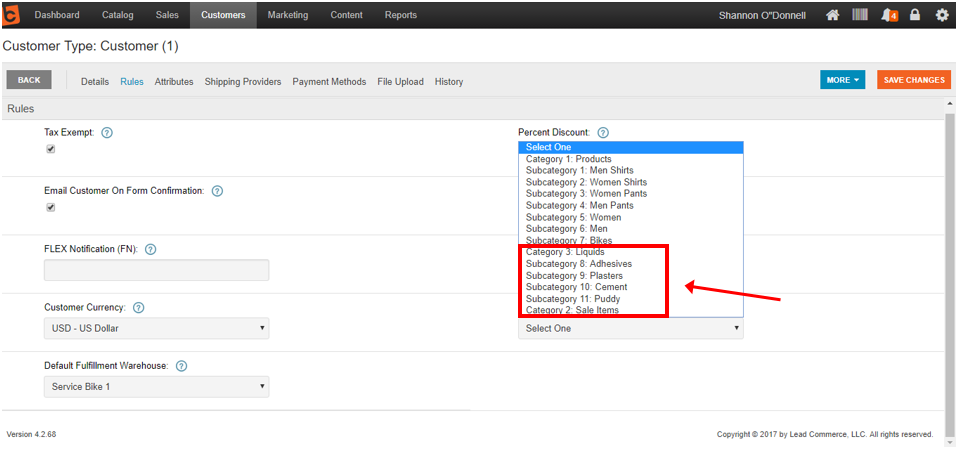Open the Customer Currency dropdown
Viewport: 959px width, 455px height.
156,328
